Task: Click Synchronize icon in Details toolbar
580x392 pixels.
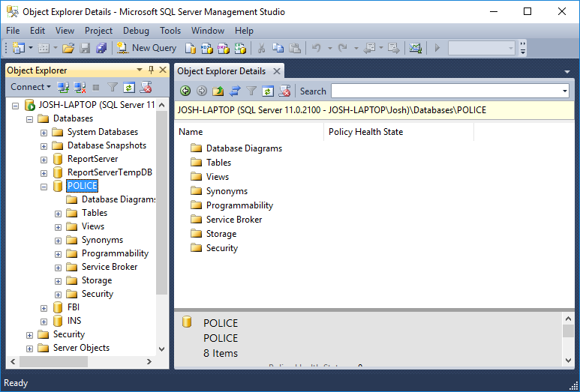Action: pos(235,91)
